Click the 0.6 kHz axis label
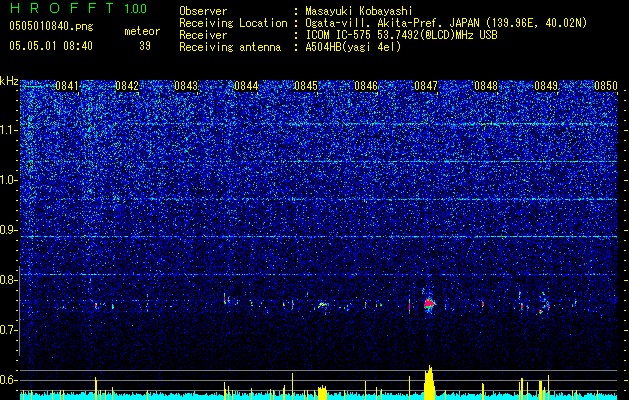This screenshot has width=629, height=400. (9, 380)
